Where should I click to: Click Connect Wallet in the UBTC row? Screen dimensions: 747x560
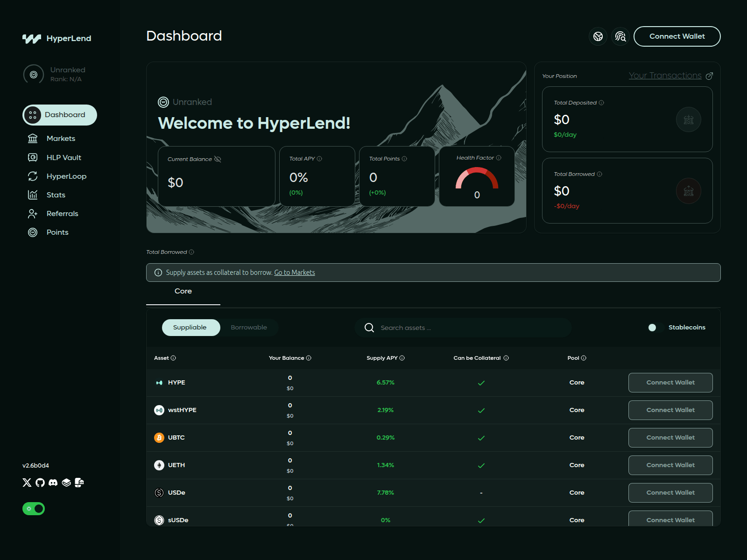coord(670,438)
